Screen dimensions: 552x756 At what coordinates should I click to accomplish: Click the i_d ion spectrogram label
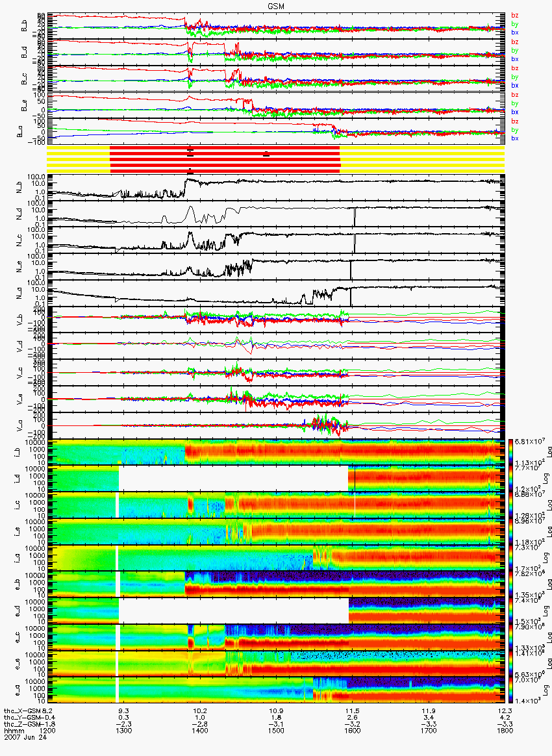(x=17, y=479)
